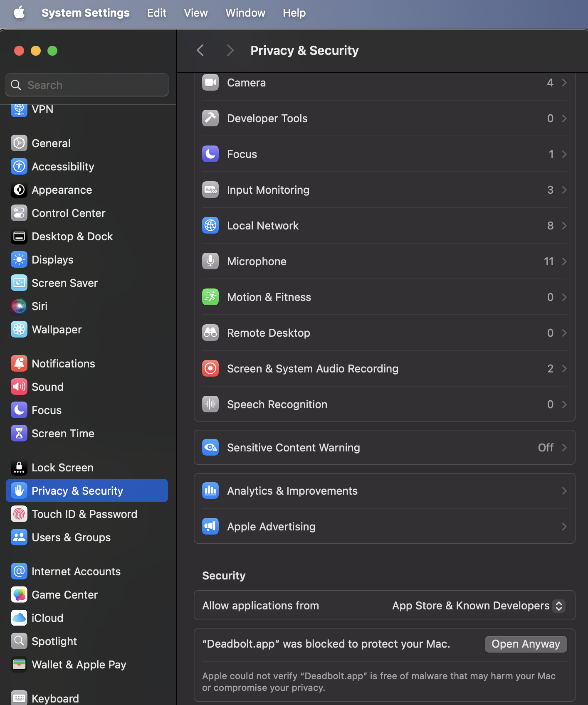Select Spotlight in sidebar
Screen dimensions: 588x705
click(87, 641)
